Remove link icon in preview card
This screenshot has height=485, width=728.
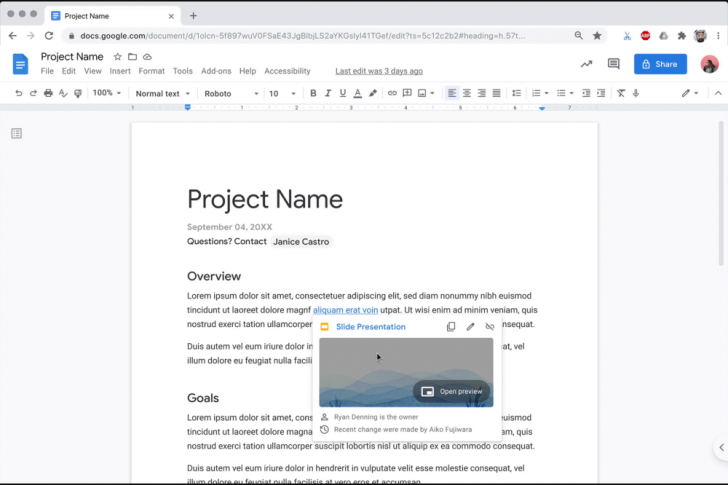(x=490, y=327)
